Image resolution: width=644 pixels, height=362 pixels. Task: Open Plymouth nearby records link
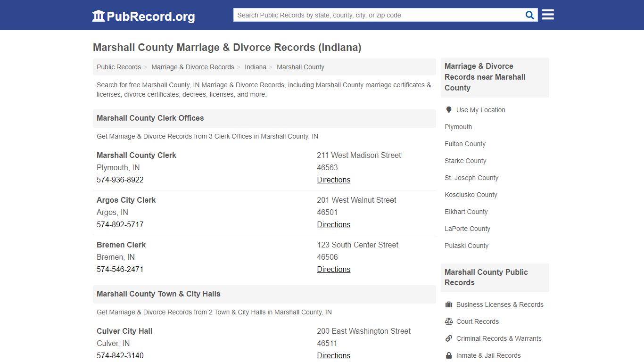click(458, 127)
